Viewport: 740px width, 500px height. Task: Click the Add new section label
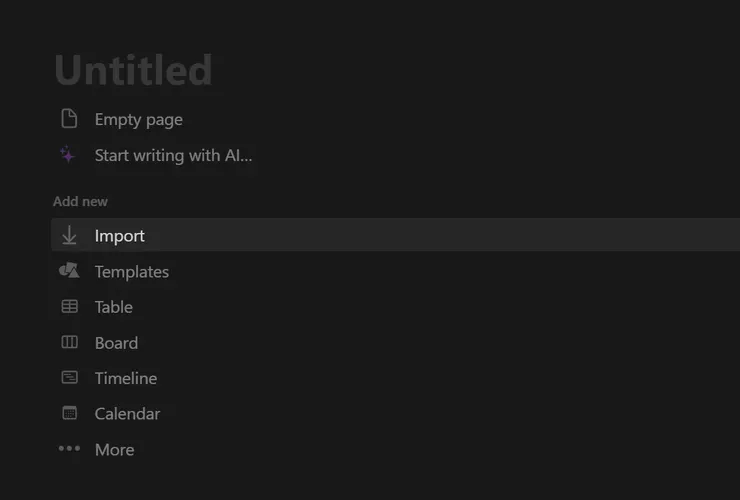80,201
